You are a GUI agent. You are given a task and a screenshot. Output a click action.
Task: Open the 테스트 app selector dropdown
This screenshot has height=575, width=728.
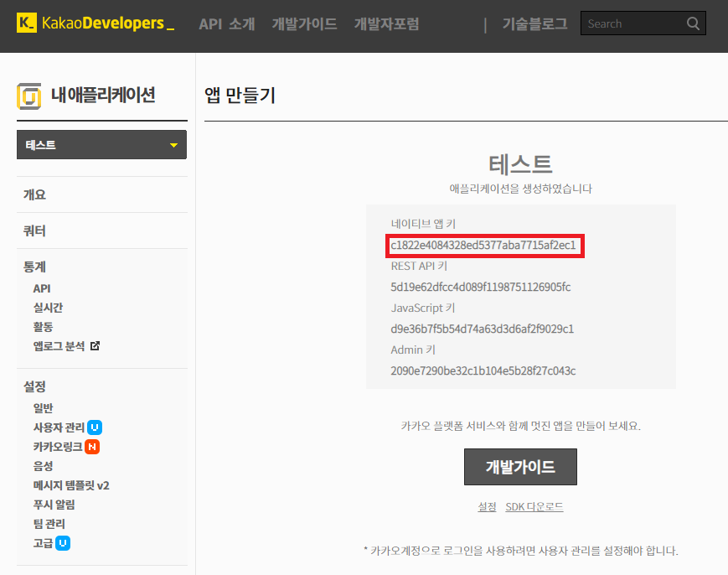pyautogui.click(x=101, y=145)
